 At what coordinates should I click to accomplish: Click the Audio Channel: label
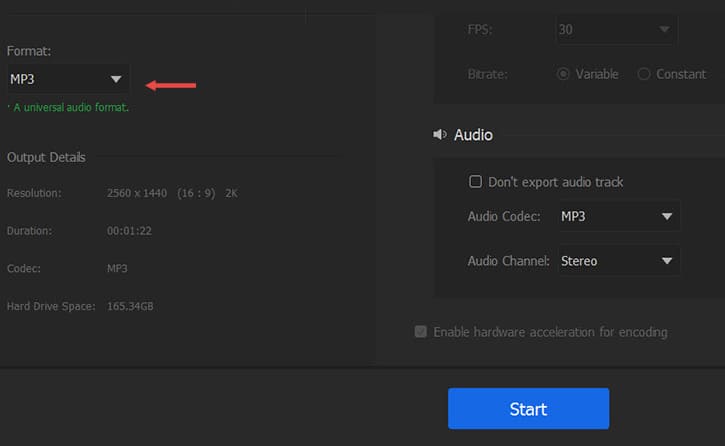[509, 261]
